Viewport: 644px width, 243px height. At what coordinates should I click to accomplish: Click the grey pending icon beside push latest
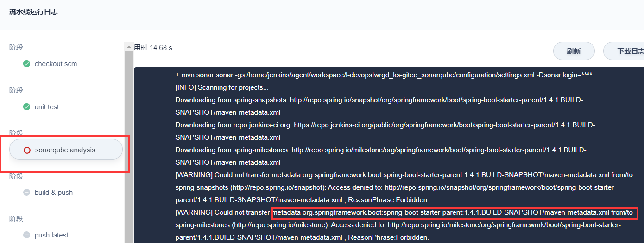[27, 235]
